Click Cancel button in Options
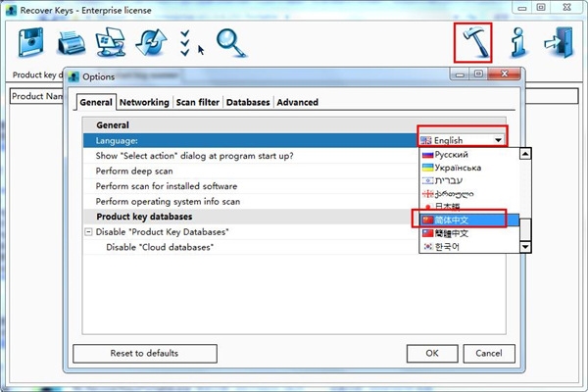The image size is (588, 392). coord(489,354)
